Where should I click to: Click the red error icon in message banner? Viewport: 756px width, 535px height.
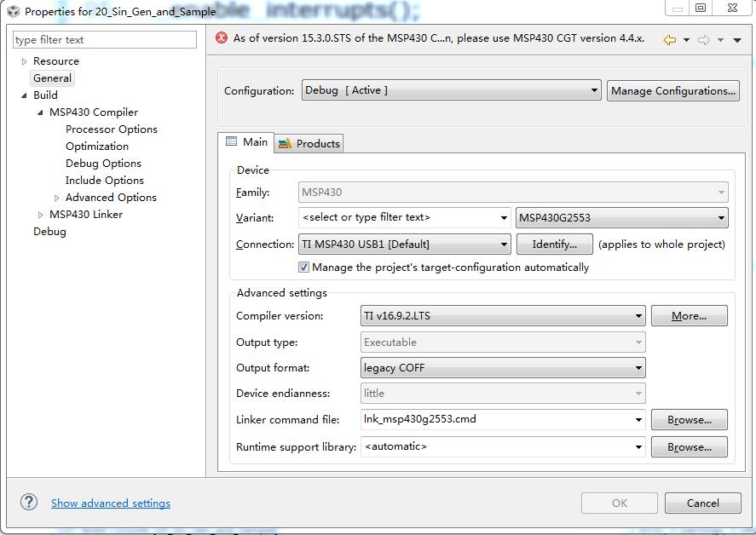click(x=222, y=37)
